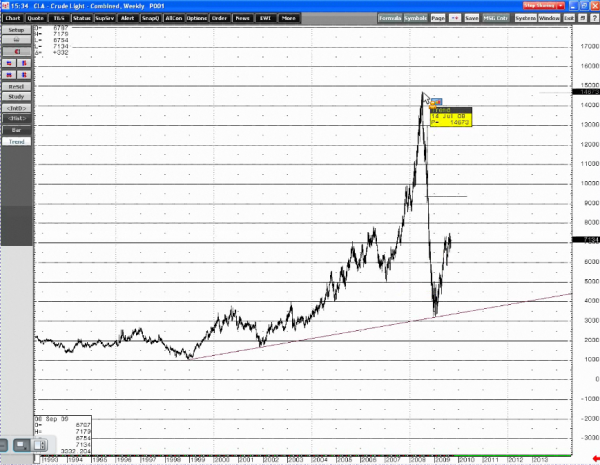Click the red icon button under the printer

pyautogui.click(x=16, y=52)
